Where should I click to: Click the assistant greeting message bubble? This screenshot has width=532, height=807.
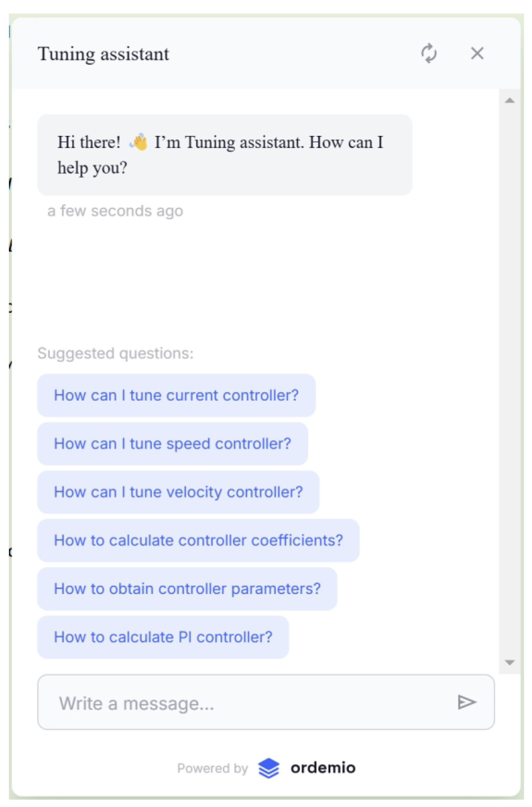(x=225, y=155)
